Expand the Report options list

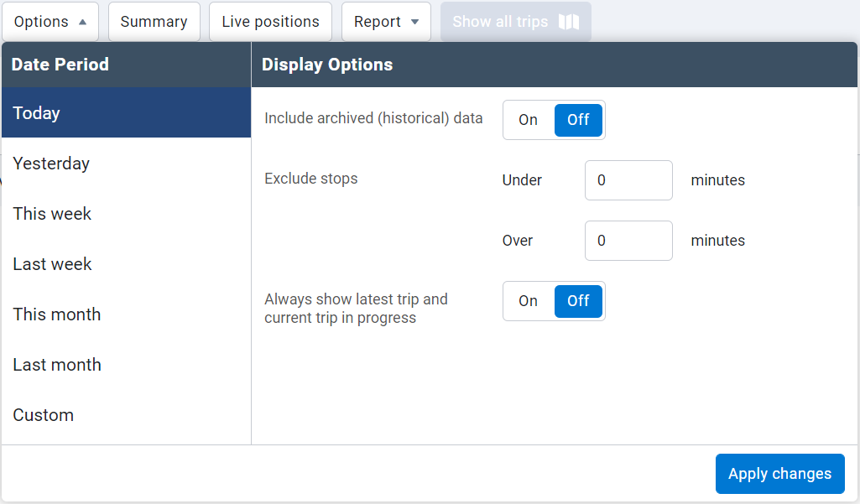tap(386, 22)
